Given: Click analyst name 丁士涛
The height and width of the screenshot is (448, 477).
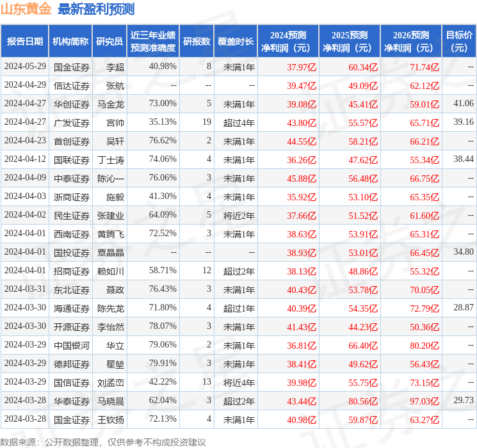Looking at the screenshot, I should click(x=110, y=160).
